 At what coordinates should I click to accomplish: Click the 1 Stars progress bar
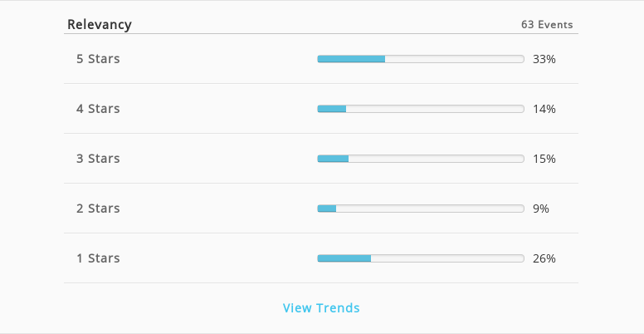[x=421, y=258]
